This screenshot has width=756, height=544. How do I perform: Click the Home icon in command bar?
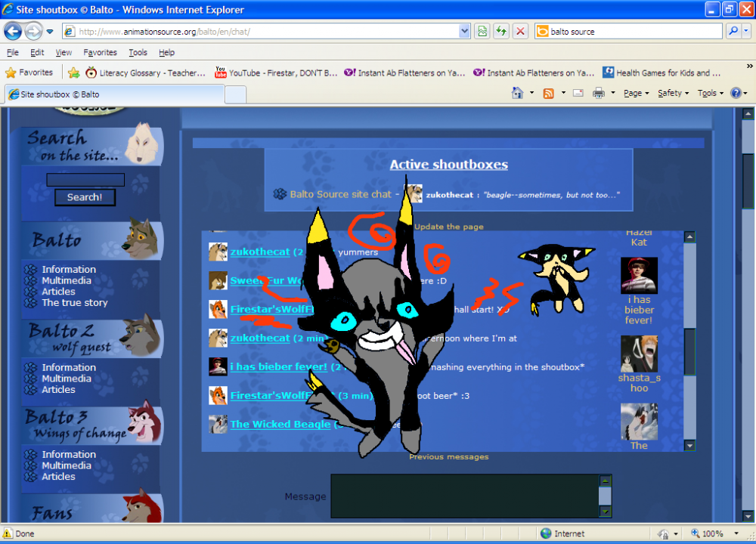tap(517, 93)
